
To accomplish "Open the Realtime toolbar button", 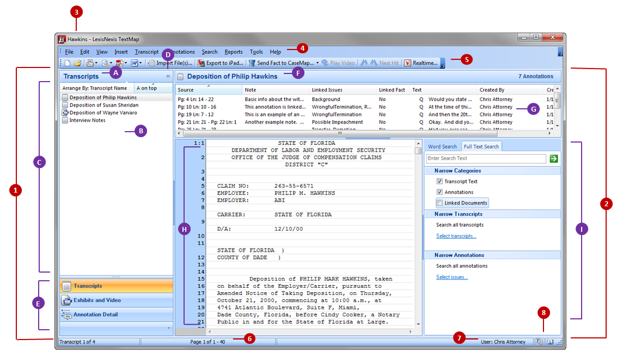I will (x=421, y=63).
